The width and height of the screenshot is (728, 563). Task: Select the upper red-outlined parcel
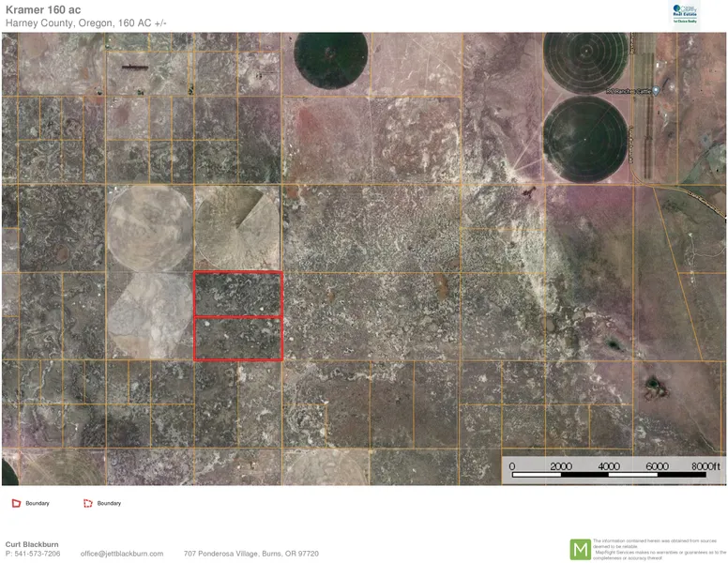238,295
